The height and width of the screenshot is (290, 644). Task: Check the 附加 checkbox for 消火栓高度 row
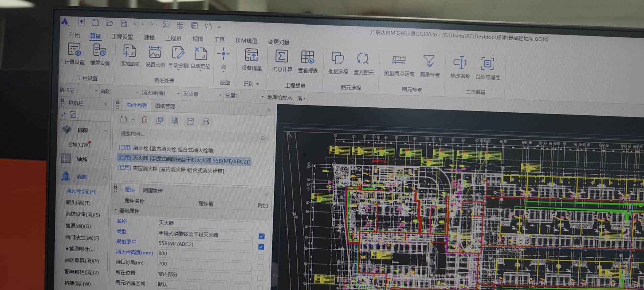[x=261, y=257]
